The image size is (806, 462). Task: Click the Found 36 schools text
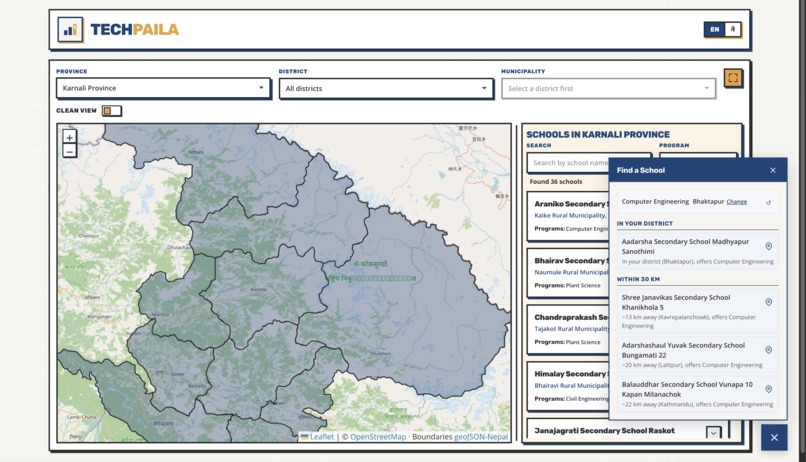(556, 182)
